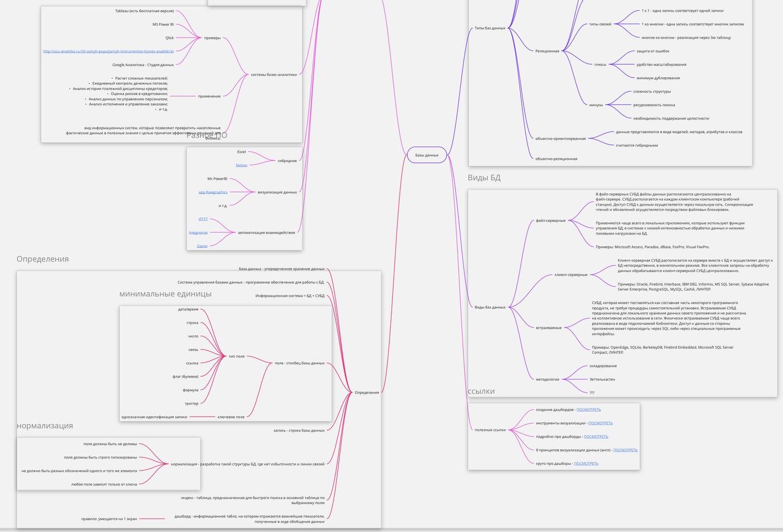This screenshot has height=532, width=783.
Task: Select the методологии node
Action: 547,379
